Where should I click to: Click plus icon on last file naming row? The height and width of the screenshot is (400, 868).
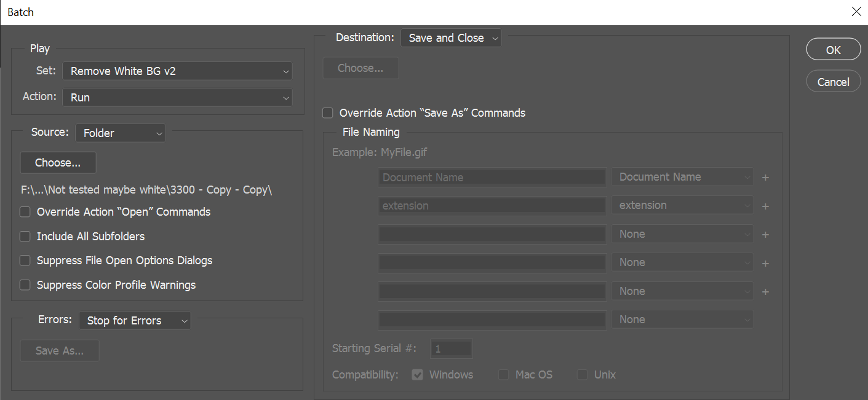(765, 320)
